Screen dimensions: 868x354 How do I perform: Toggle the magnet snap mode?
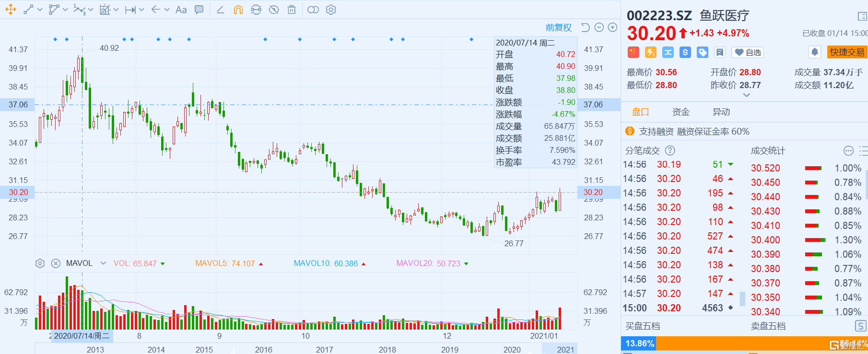[x=238, y=10]
